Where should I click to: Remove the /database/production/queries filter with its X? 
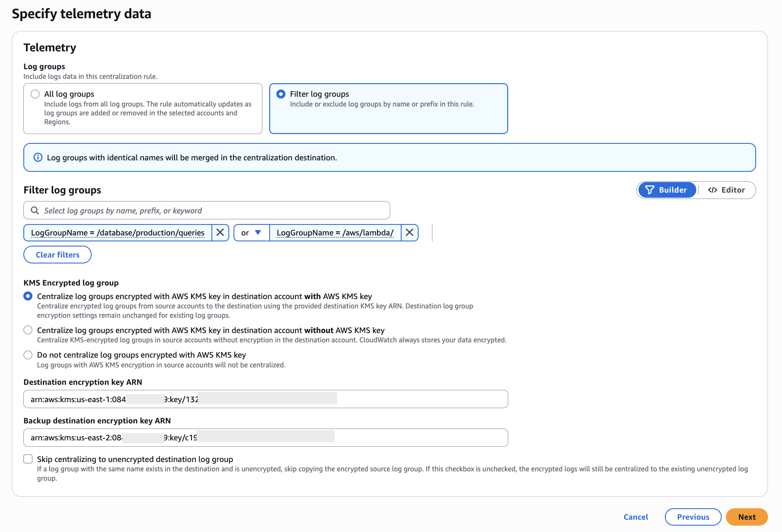pos(220,232)
